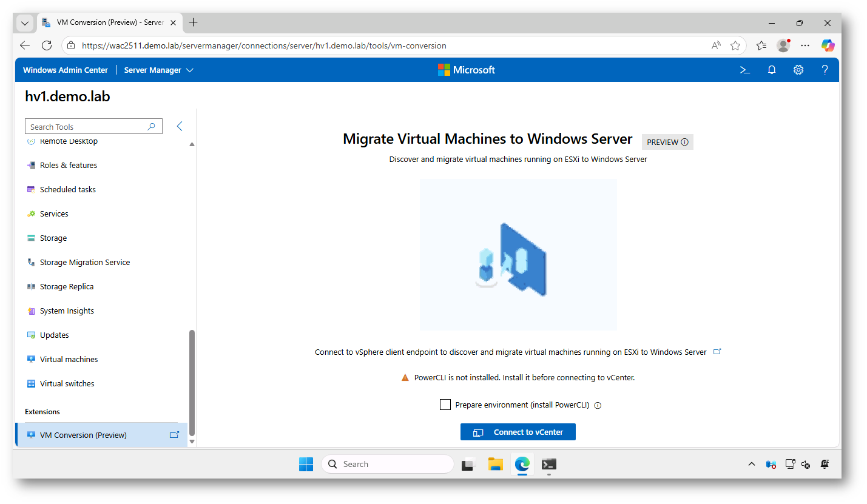Pop out VM Conversion extension icon
The width and height of the screenshot is (867, 504).
pos(175,435)
